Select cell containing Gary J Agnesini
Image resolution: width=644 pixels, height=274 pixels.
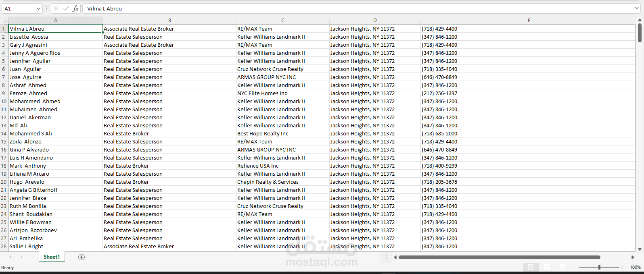pyautogui.click(x=56, y=45)
